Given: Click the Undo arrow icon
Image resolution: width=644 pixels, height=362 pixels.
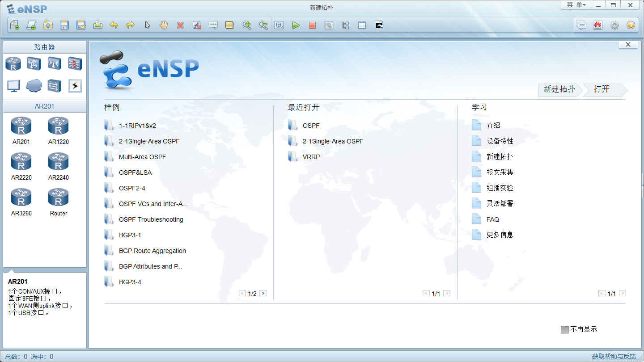Looking at the screenshot, I should 114,25.
